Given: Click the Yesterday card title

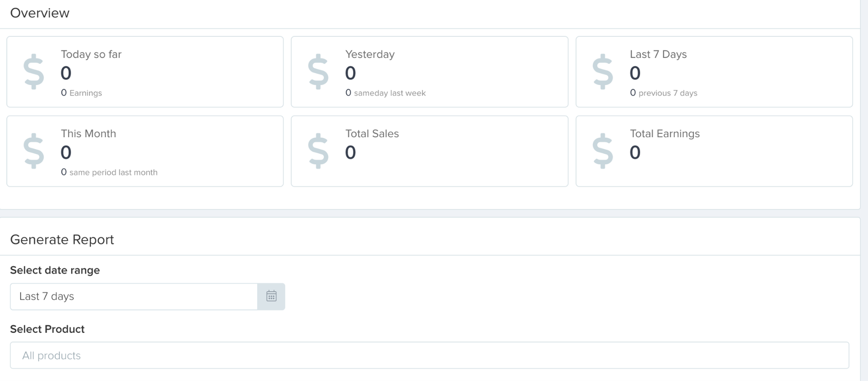Looking at the screenshot, I should (x=370, y=54).
